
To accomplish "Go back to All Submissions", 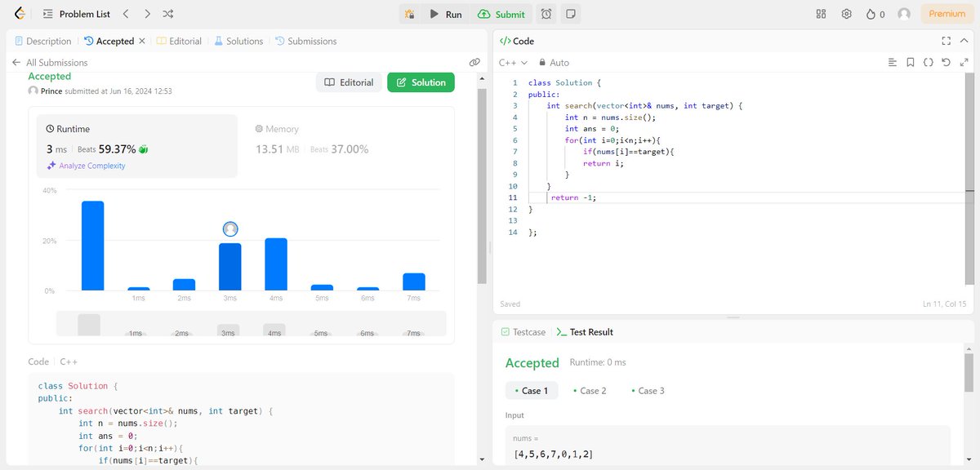I will (x=50, y=62).
